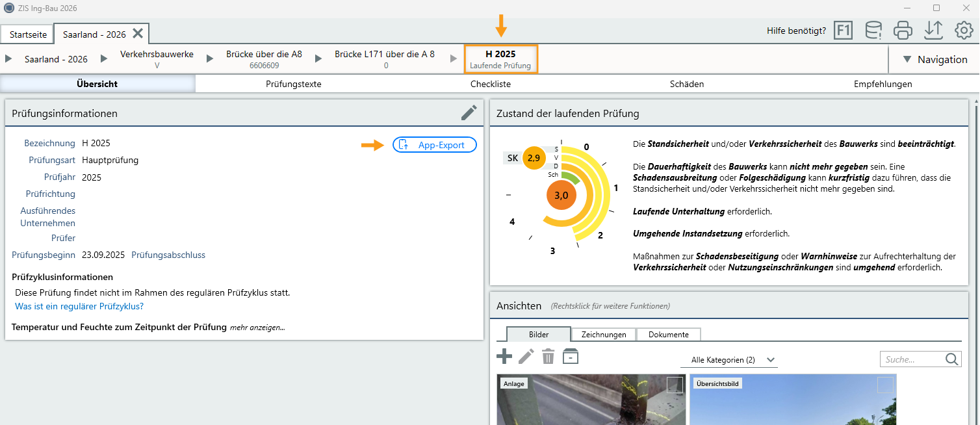
Task: Open the Anlage image thumbnail
Action: (x=591, y=400)
